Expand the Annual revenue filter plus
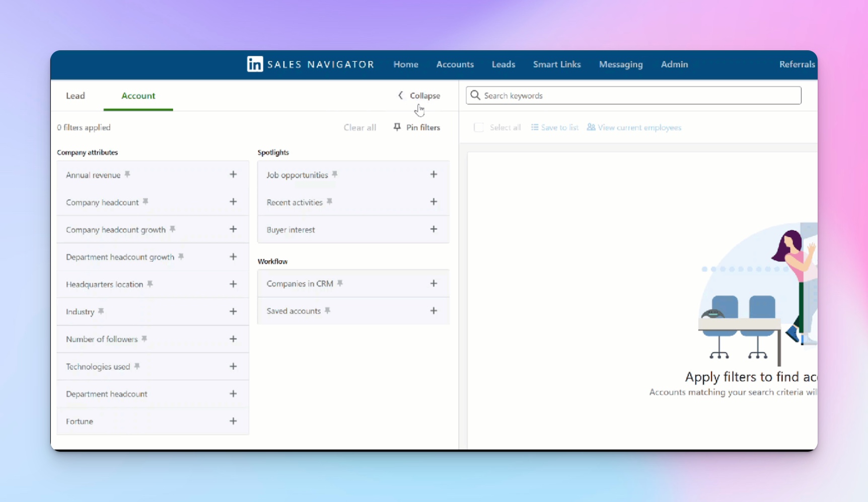The height and width of the screenshot is (502, 868). pyautogui.click(x=233, y=174)
